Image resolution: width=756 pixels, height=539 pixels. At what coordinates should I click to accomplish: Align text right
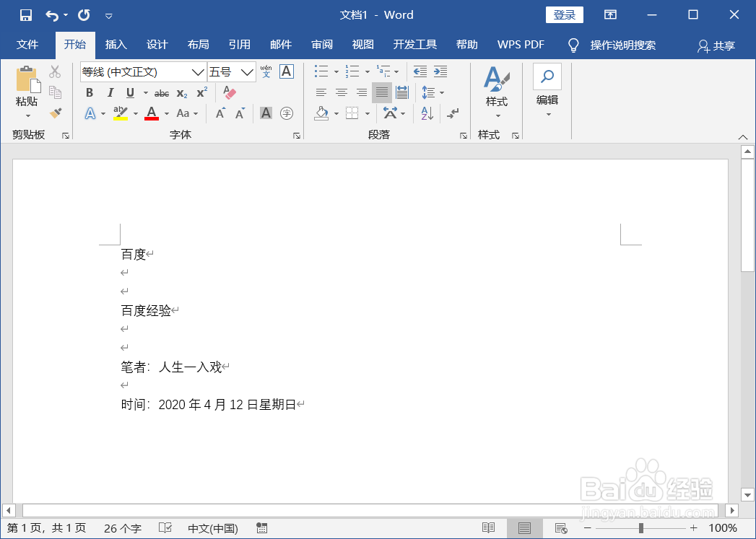click(362, 92)
